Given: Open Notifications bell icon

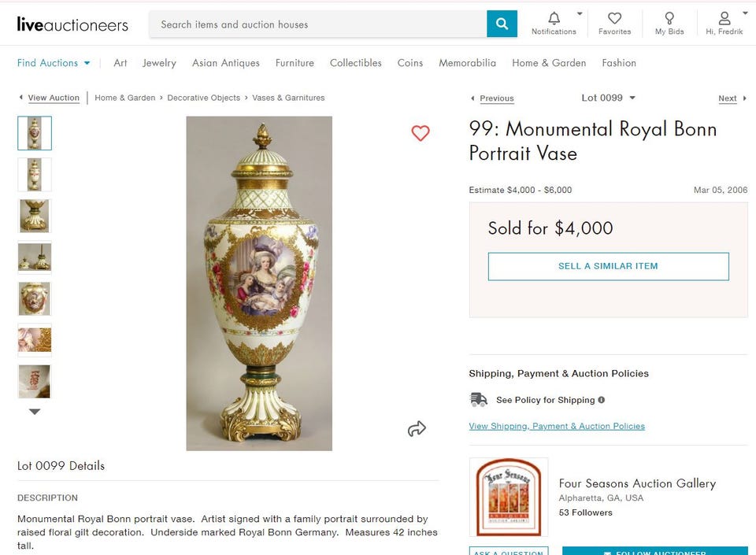Looking at the screenshot, I should (x=554, y=18).
